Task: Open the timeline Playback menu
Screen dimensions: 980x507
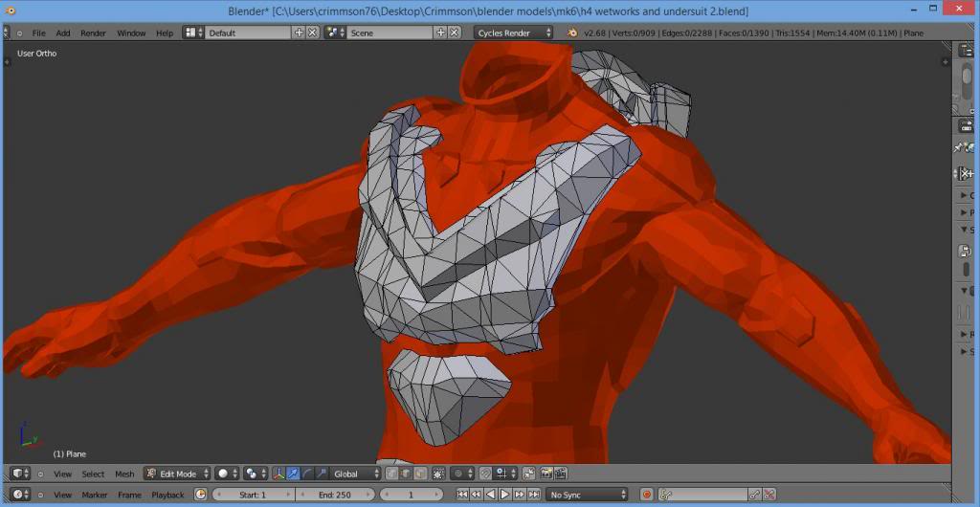Action: [168, 495]
